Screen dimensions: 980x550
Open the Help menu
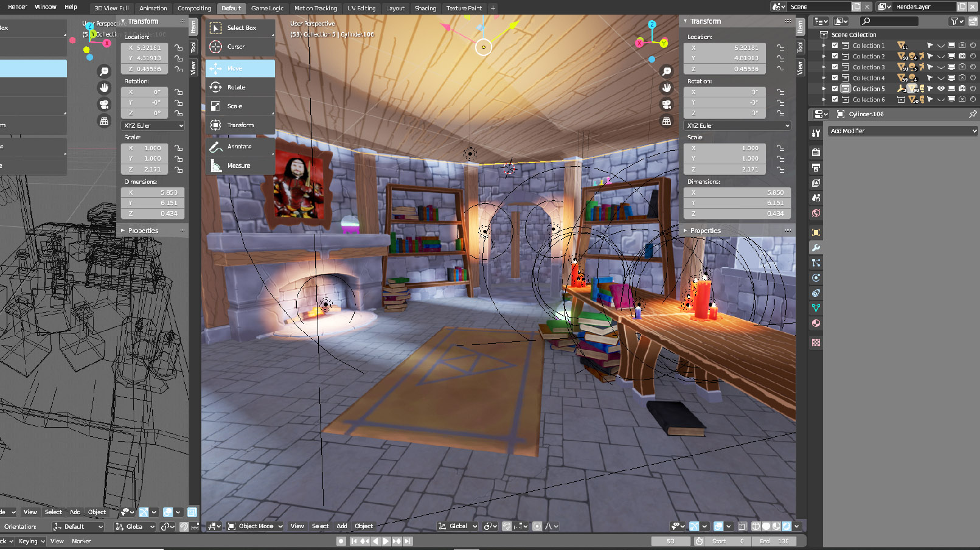[x=71, y=7]
